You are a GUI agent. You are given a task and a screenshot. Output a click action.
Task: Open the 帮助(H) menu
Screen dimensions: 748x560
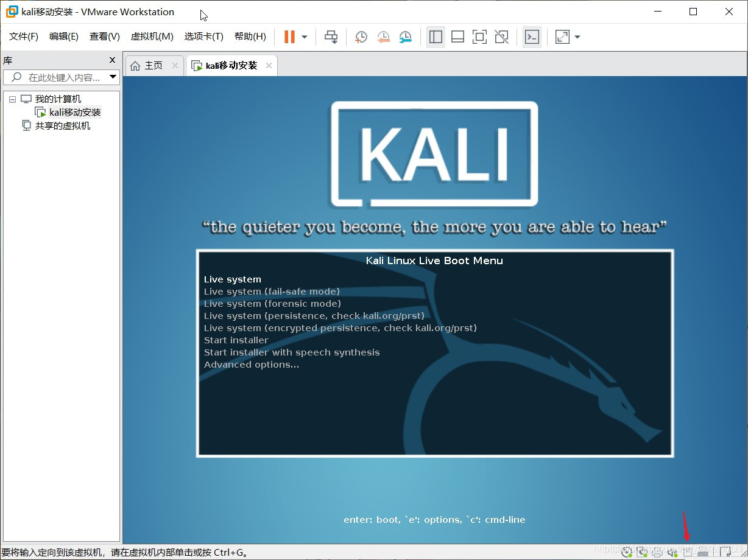[250, 37]
